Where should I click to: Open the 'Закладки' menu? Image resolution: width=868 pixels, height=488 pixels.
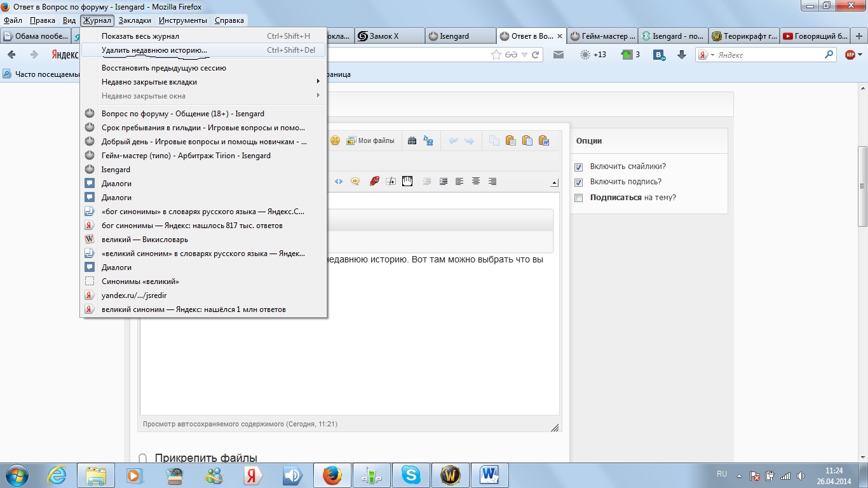[135, 20]
